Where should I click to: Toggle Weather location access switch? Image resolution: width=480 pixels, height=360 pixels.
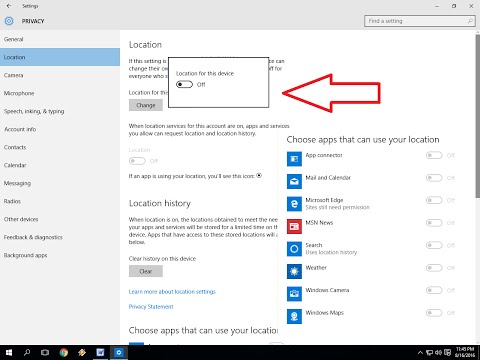[434, 268]
